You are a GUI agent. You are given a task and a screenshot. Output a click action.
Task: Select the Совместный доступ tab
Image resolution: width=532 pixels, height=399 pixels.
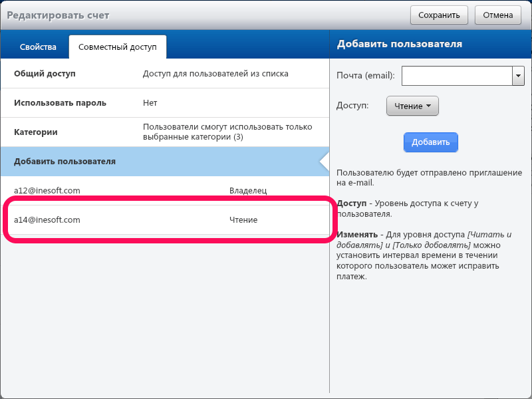click(117, 47)
